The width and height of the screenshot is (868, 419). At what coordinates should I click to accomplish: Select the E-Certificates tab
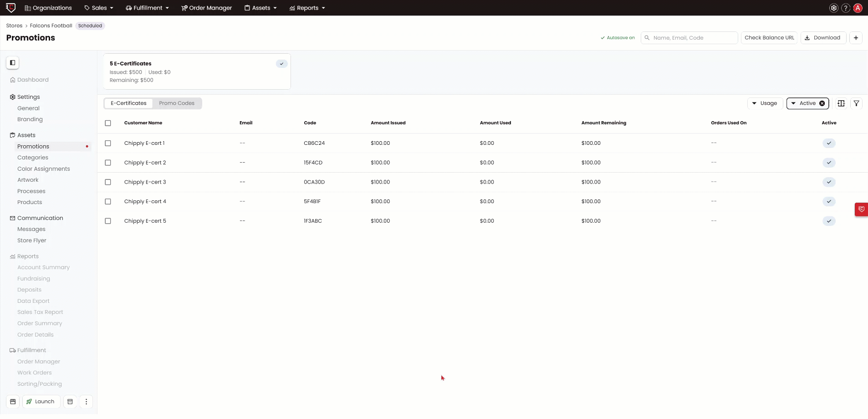tap(128, 103)
